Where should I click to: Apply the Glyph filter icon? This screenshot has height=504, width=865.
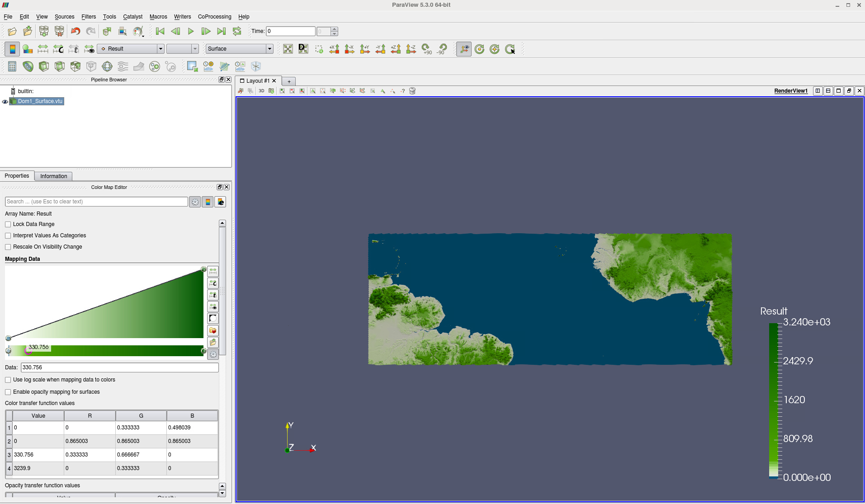tap(107, 66)
